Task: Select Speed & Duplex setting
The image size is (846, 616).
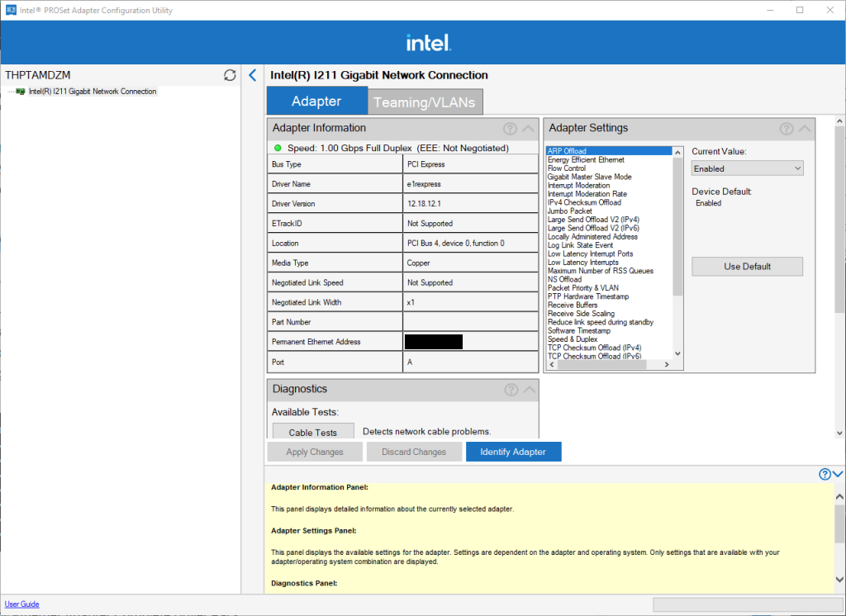Action: pyautogui.click(x=573, y=339)
